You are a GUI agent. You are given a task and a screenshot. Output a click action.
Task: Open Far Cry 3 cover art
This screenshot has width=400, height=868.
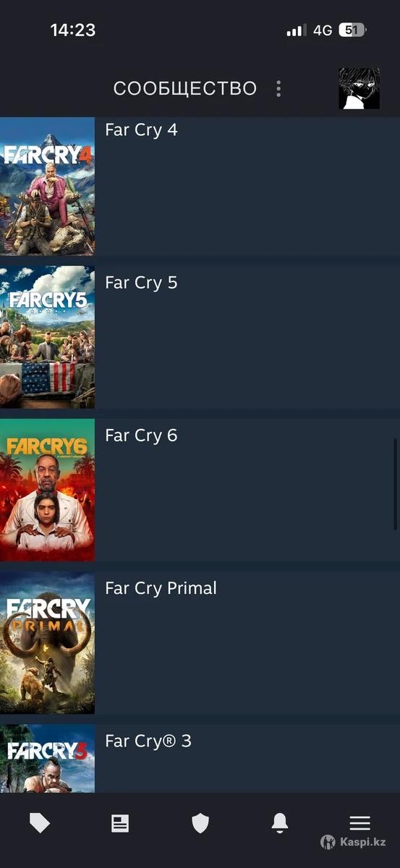point(47,759)
